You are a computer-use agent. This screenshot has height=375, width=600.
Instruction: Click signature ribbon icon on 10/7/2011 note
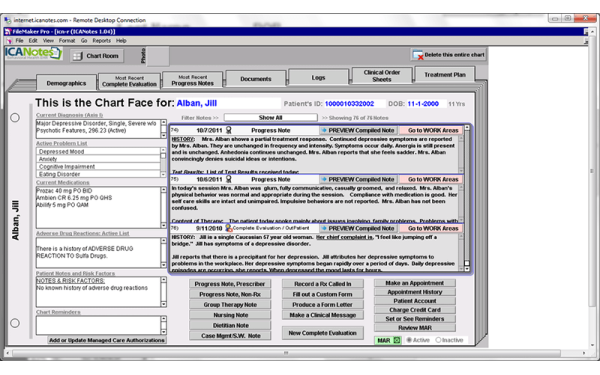(228, 130)
